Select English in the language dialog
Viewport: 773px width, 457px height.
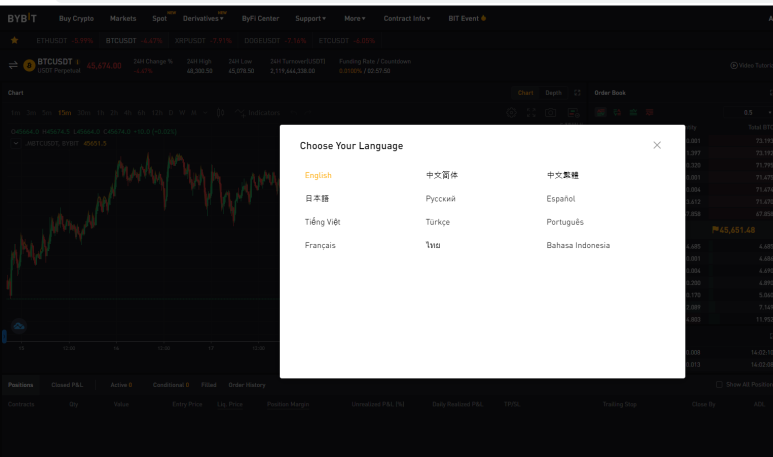click(318, 176)
